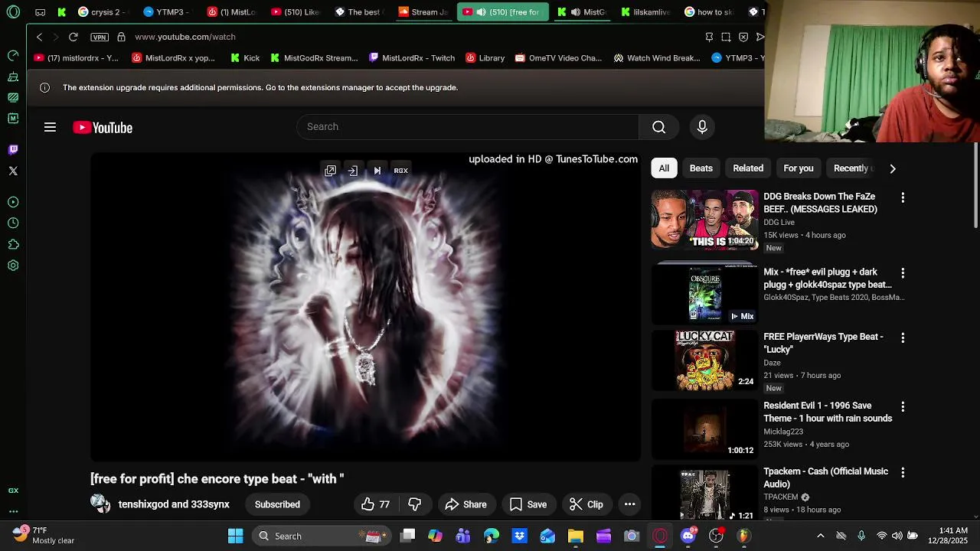The height and width of the screenshot is (551, 980).
Task: Open the Opera GX main menu logo
Action: (x=13, y=12)
